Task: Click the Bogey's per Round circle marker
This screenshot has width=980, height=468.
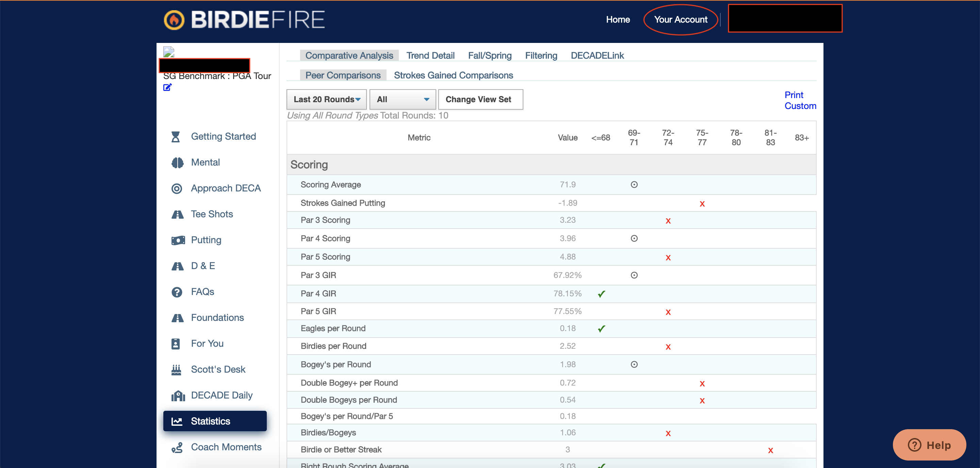Action: point(634,364)
